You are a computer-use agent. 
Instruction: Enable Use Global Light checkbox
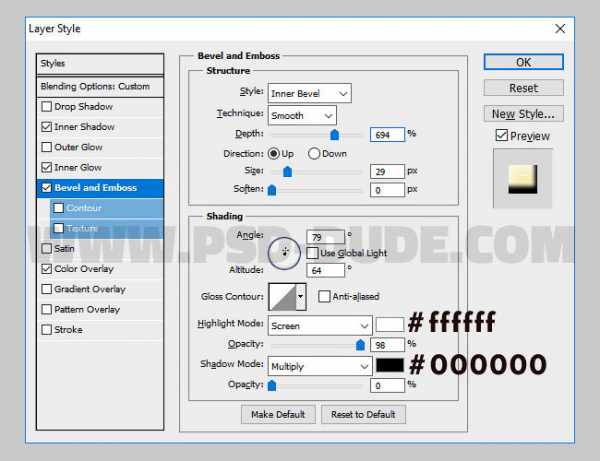tap(313, 253)
